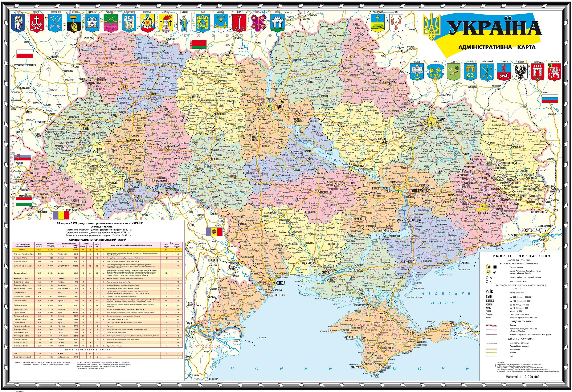Click the УМОВНІ ПОЗНАЧЕННЯ legend heading
Viewport: 572px width, 392px height.
coord(521,256)
